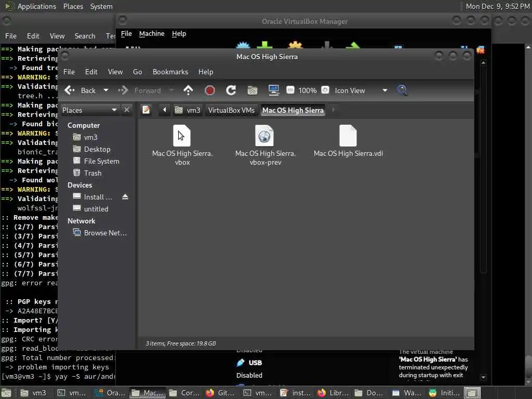This screenshot has width=532, height=399.
Task: Switch to Wa taskbar entry
Action: (407, 393)
